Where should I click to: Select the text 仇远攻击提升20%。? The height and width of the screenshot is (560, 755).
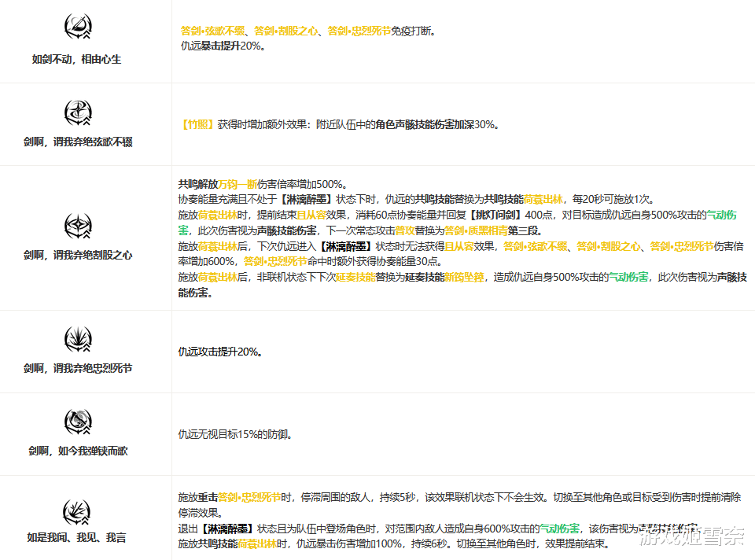point(220,352)
